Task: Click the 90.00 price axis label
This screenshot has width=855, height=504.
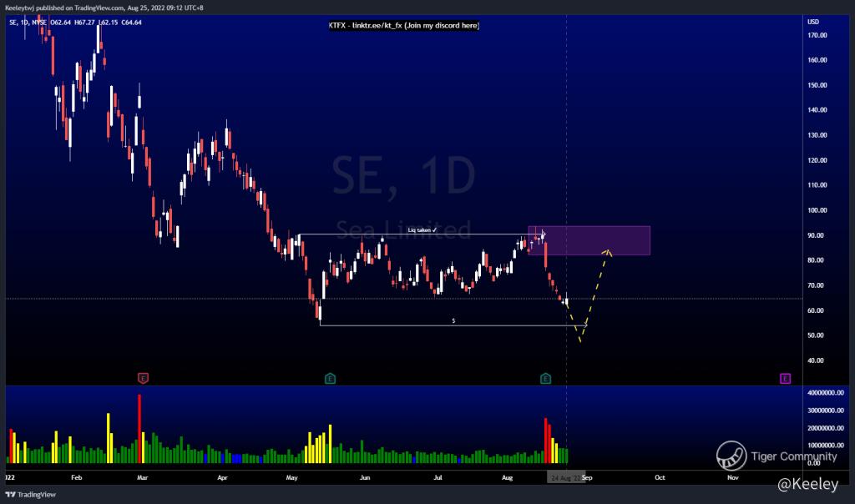Action: pos(816,236)
